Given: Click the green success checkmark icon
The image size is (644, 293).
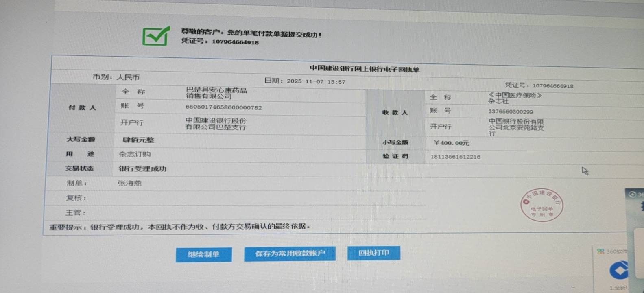Looking at the screenshot, I should [156, 36].
